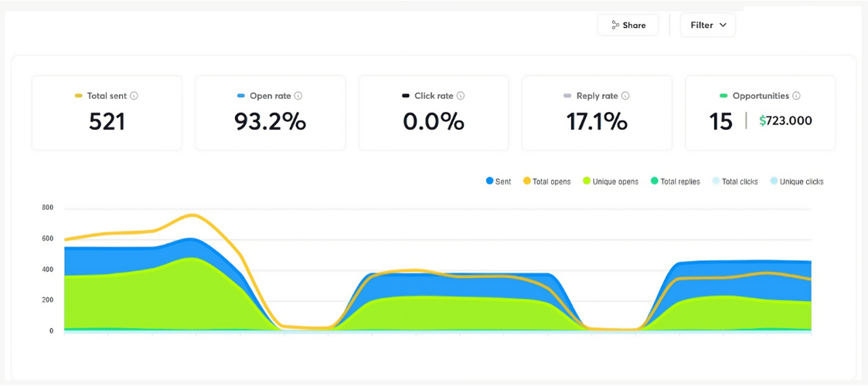Click the Share button
Image resolution: width=868 pixels, height=386 pixels.
(x=628, y=25)
